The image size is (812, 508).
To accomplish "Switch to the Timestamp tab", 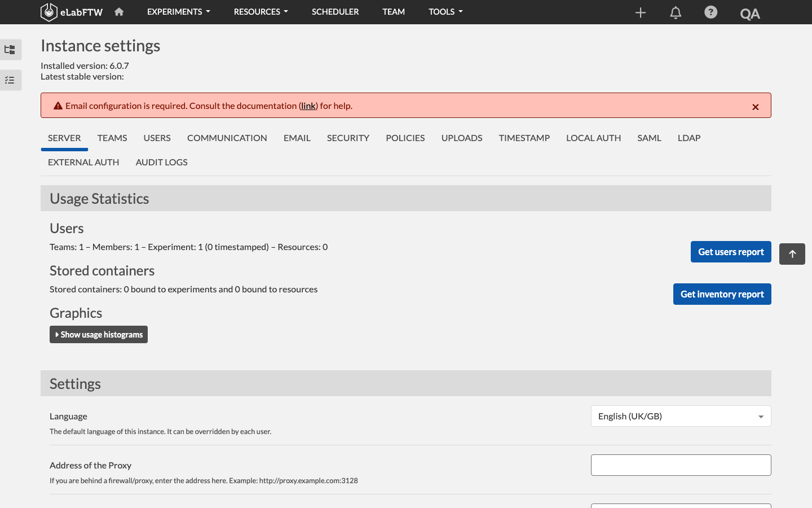I will click(x=524, y=138).
